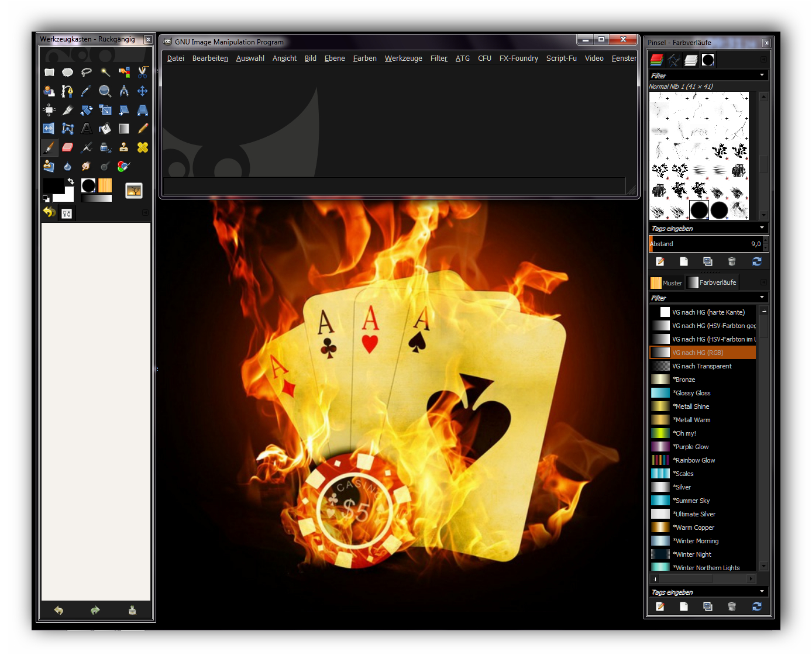Select the Smudge finger tool
Screen dimensions: 812x662
87,166
